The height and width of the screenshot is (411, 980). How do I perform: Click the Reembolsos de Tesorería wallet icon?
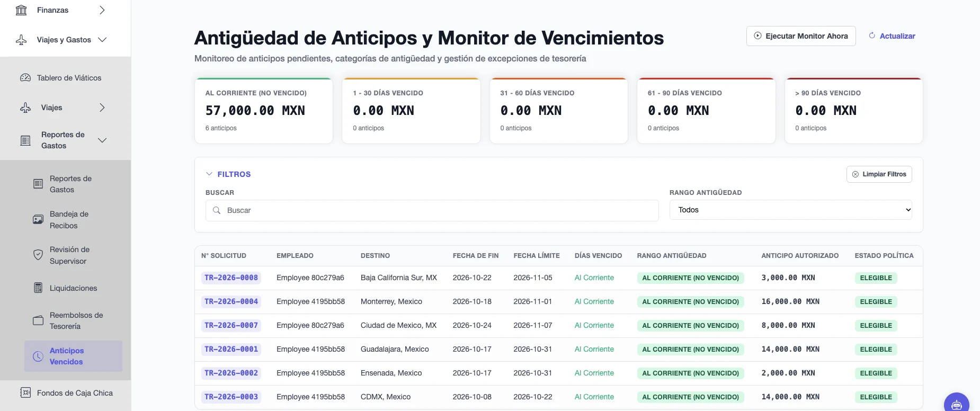click(38, 320)
